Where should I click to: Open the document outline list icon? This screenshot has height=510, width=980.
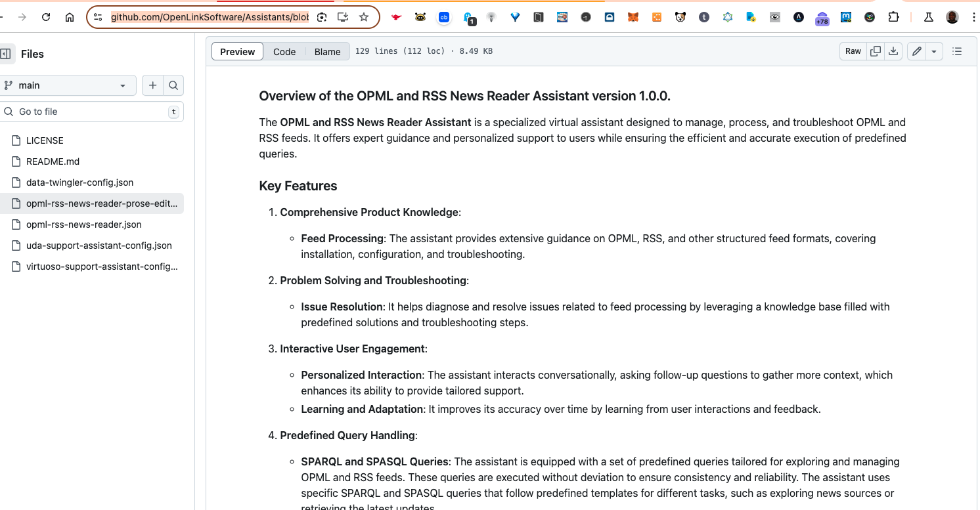click(x=957, y=51)
